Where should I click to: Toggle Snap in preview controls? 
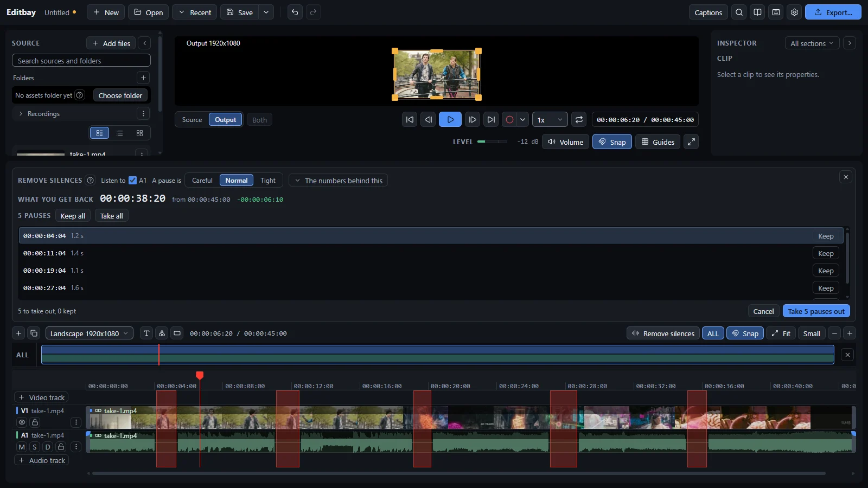[612, 142]
